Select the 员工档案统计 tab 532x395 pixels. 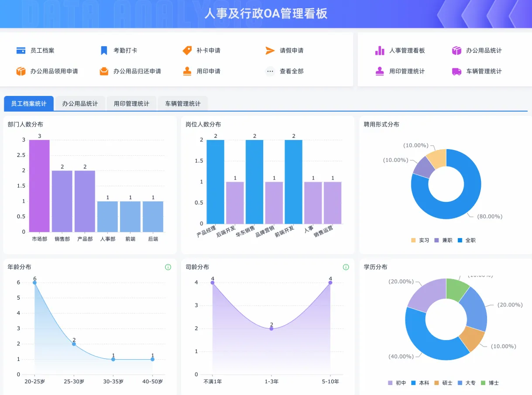(29, 104)
